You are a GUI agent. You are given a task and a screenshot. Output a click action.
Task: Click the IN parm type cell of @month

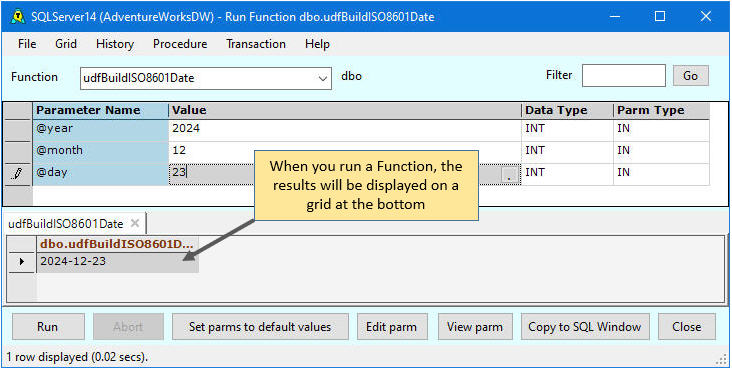click(x=662, y=152)
